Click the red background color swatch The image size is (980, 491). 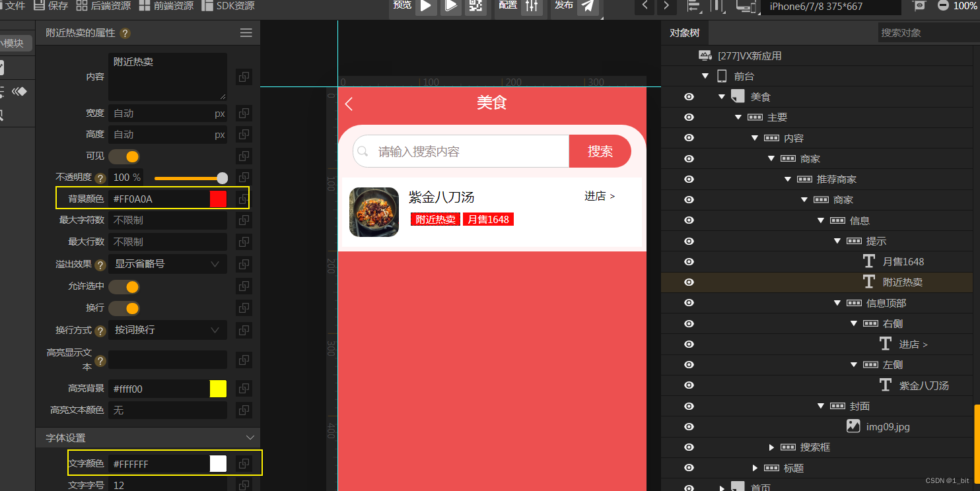218,199
